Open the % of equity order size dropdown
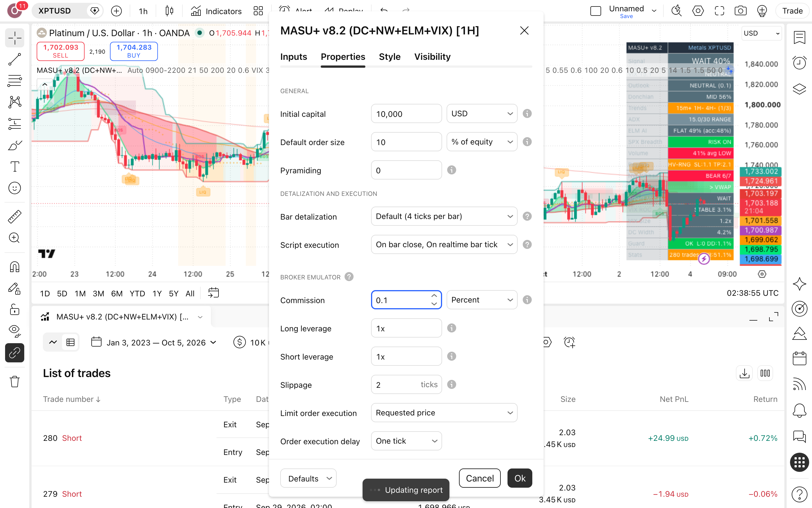Viewport: 812px width, 508px height. click(482, 142)
